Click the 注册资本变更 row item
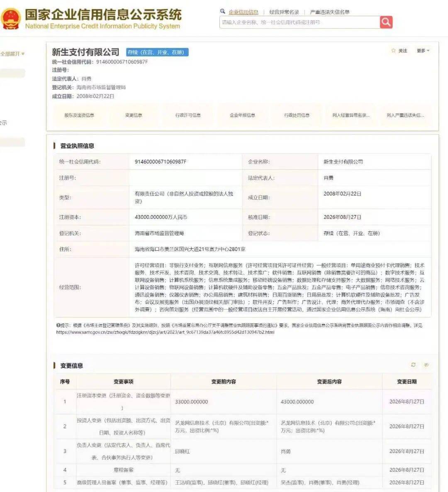 [x=123, y=401]
